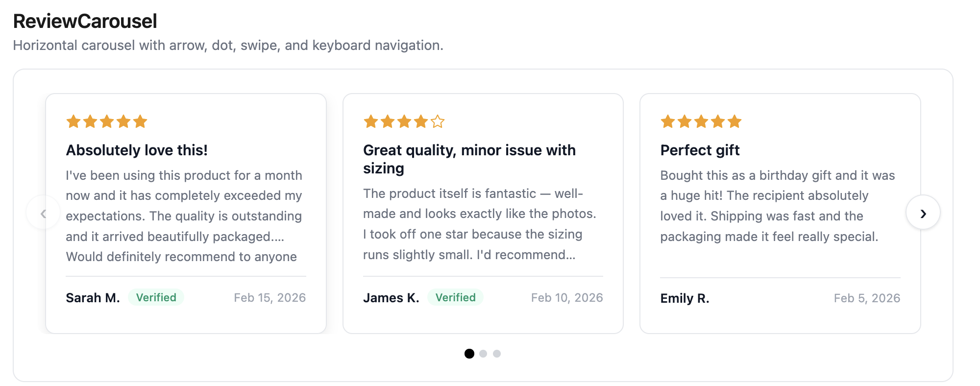Viewport: 980px width, 386px height.
Task: Click the right arrow to view next reviews
Action: tap(923, 212)
